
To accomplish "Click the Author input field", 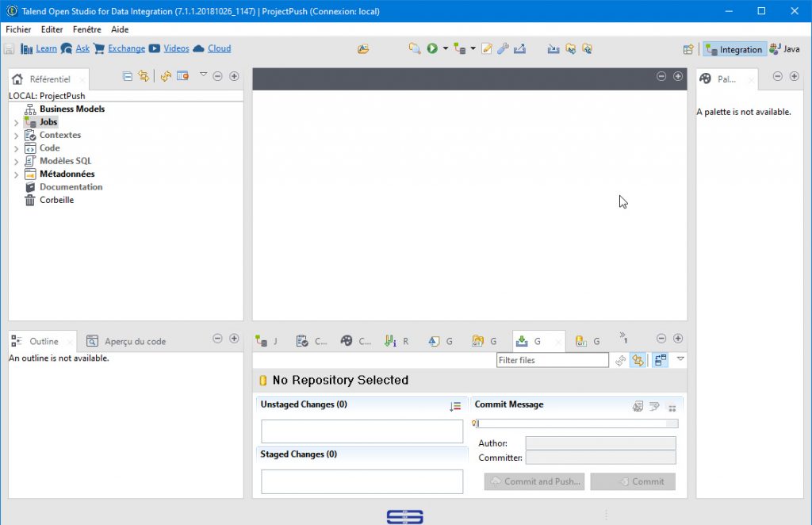I will (x=601, y=443).
